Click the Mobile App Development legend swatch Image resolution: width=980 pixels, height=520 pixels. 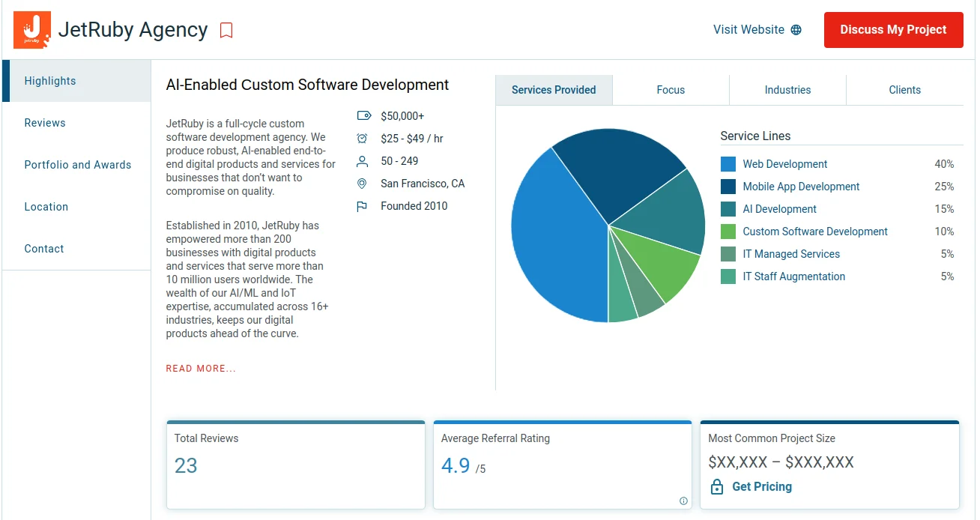click(x=728, y=187)
